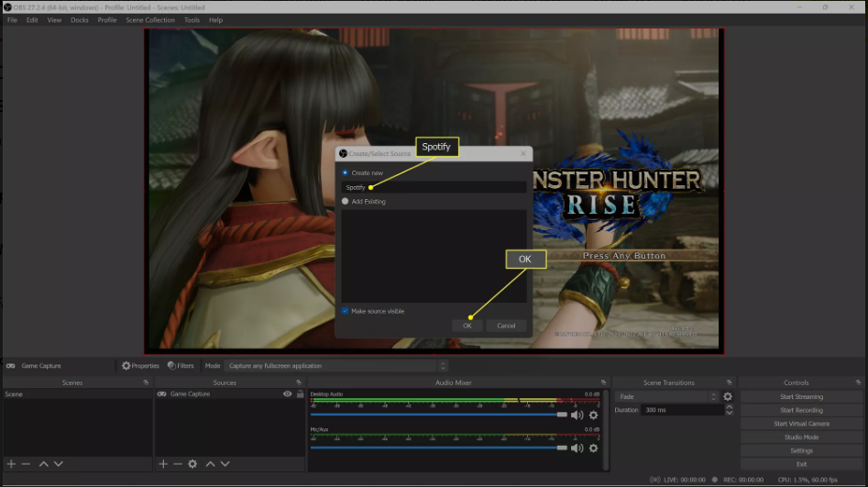868x487 pixels.
Task: Hide Game Capture source with eye icon
Action: (x=287, y=394)
